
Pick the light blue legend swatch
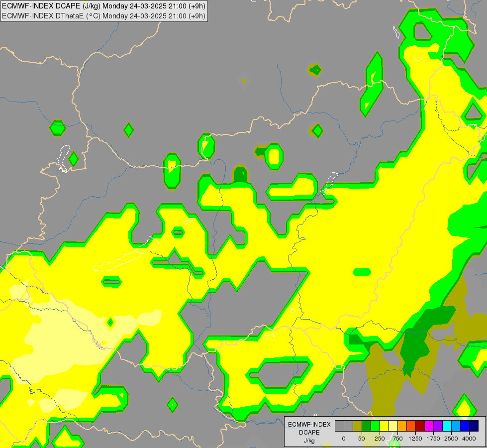click(456, 426)
